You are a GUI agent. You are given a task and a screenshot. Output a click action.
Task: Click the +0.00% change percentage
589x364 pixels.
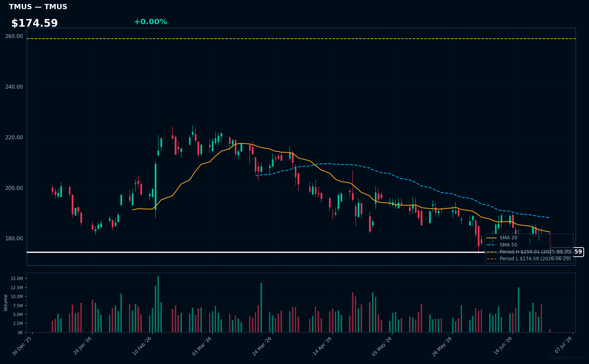tap(151, 22)
